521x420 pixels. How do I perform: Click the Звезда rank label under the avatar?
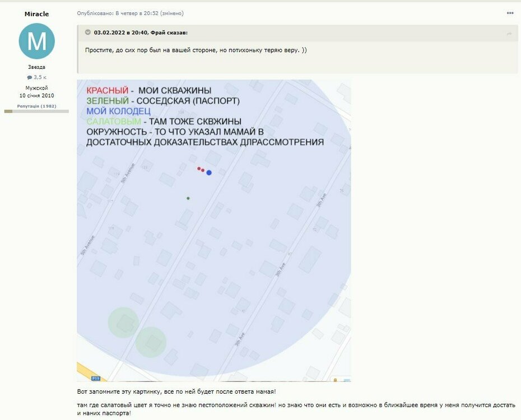36,66
